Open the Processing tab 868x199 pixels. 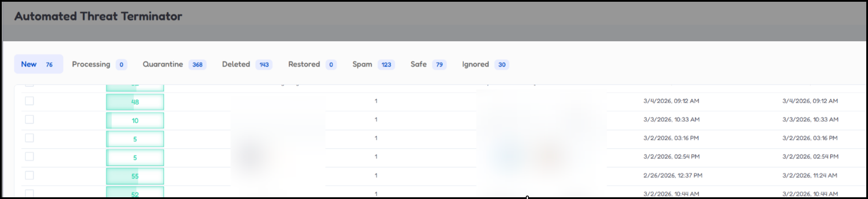91,64
